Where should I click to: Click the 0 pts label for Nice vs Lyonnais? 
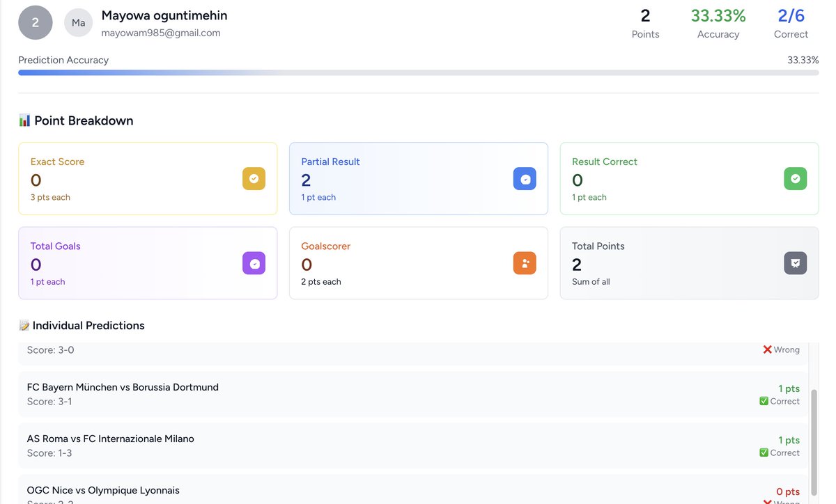tap(788, 492)
